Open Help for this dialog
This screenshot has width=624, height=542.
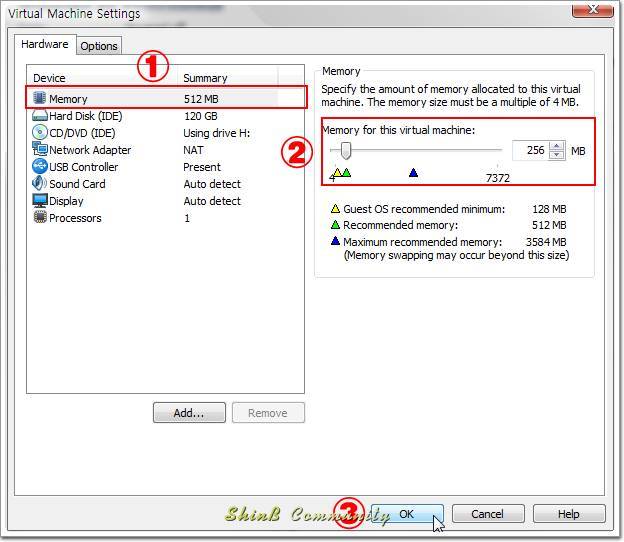[569, 514]
